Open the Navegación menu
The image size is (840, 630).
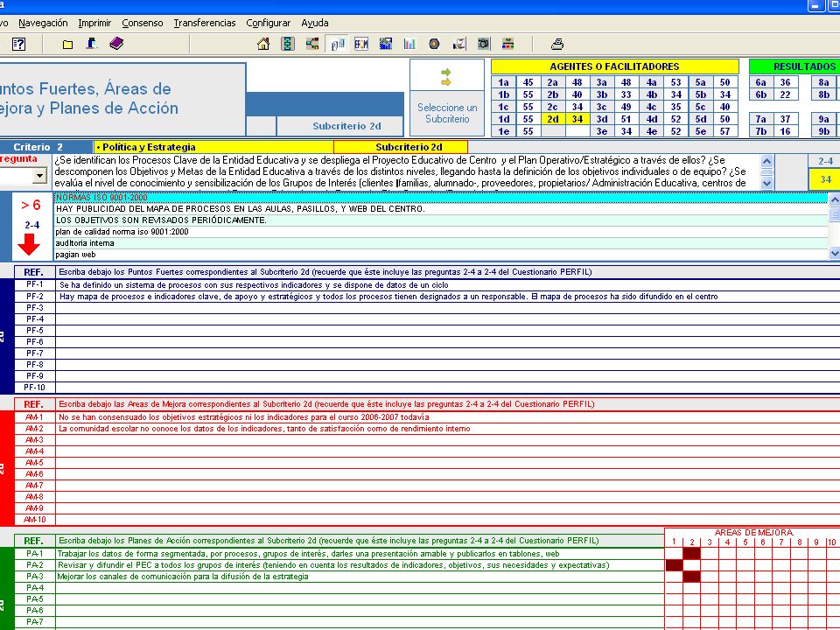[x=43, y=23]
